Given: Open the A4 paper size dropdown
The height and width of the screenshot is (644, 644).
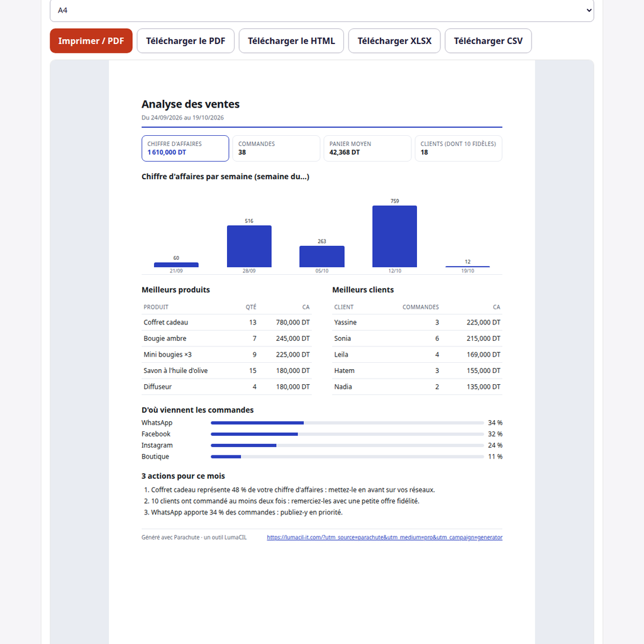Looking at the screenshot, I should coord(321,10).
